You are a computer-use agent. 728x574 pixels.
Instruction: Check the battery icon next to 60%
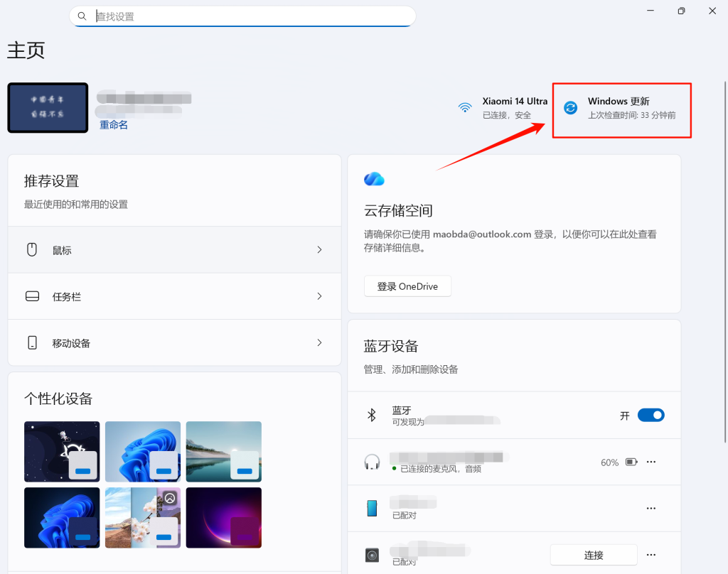tap(630, 461)
